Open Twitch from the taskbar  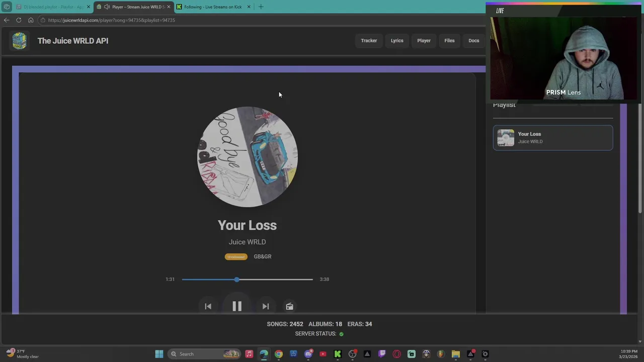tap(382, 354)
